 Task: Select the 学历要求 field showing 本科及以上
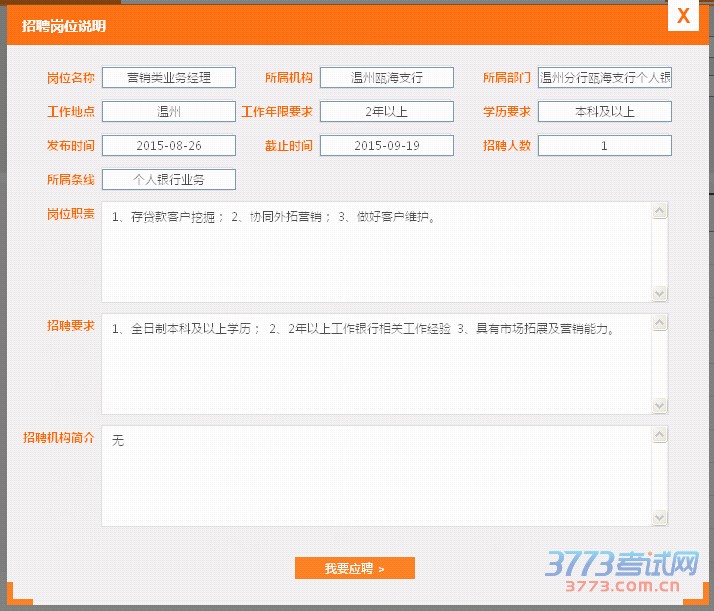[x=604, y=111]
